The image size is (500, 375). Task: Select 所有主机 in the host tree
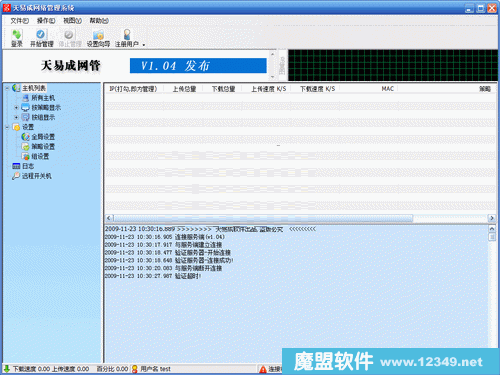[x=39, y=98]
